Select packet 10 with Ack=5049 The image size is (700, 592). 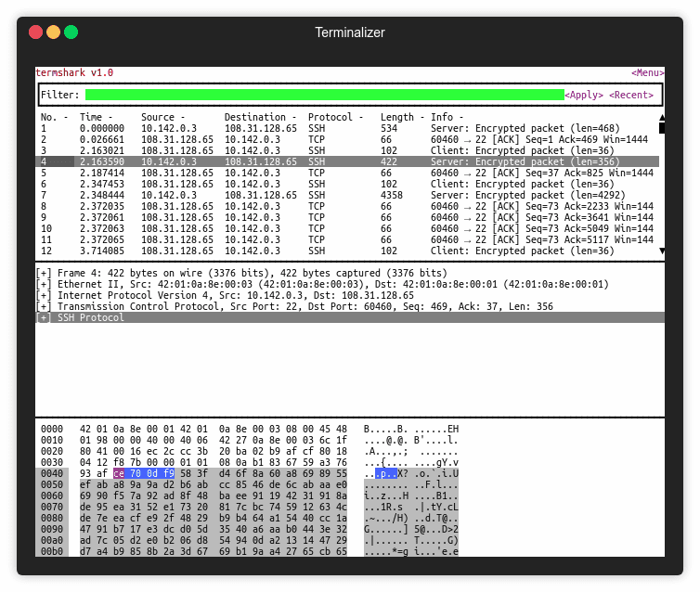pos(347,229)
